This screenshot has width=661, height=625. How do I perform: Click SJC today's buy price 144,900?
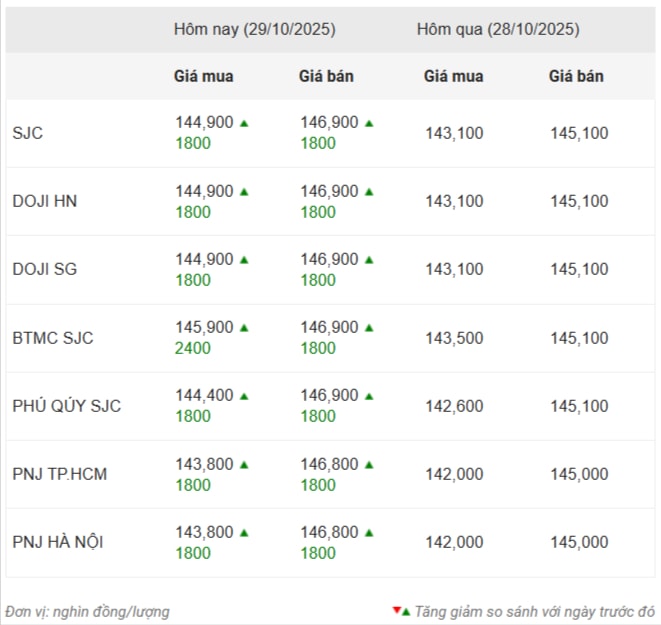[204, 123]
